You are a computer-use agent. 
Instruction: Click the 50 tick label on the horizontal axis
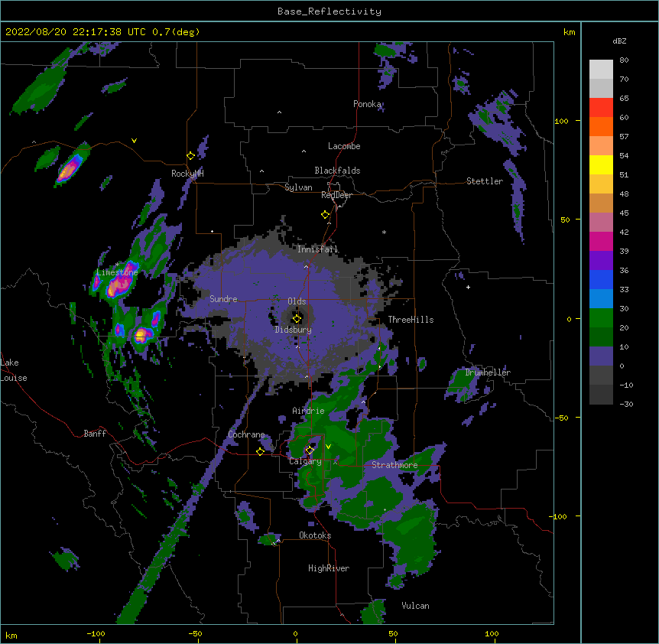(393, 633)
